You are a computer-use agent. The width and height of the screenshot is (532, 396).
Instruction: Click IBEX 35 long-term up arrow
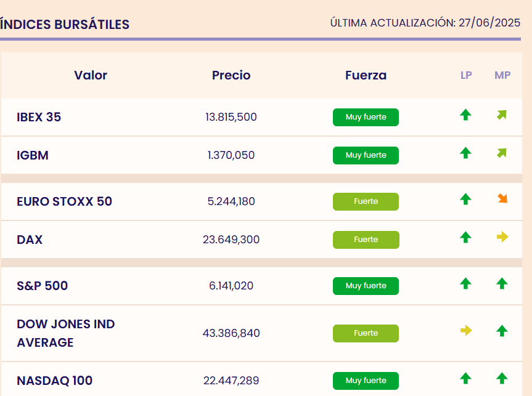(x=466, y=115)
